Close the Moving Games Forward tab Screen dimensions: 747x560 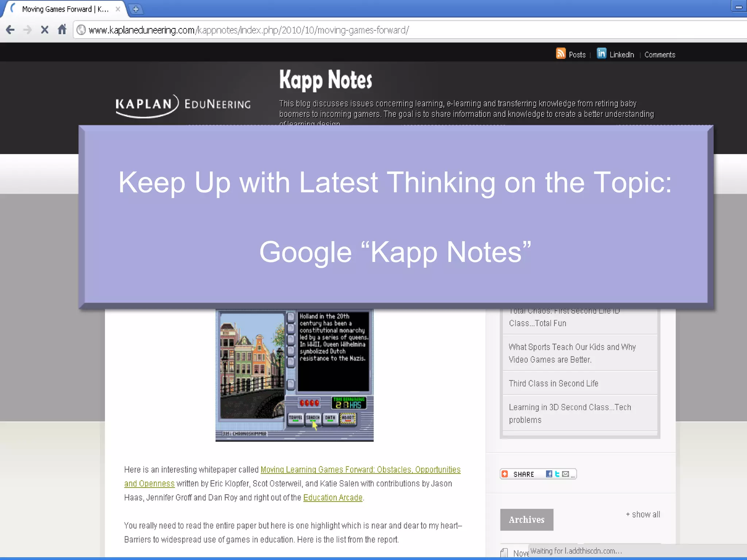click(x=118, y=9)
